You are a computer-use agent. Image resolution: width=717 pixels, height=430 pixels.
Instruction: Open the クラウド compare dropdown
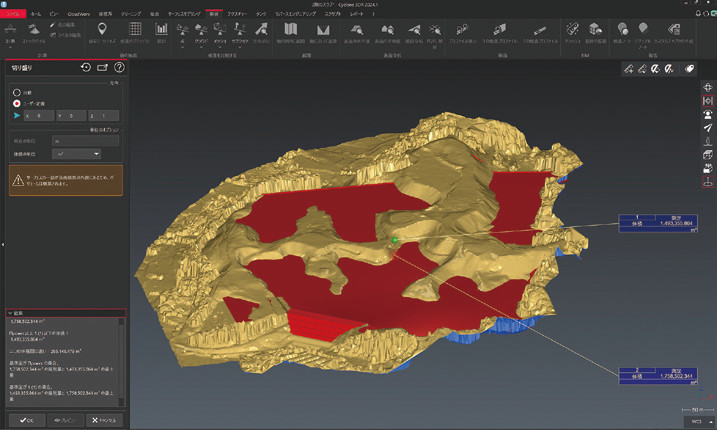pos(201,47)
